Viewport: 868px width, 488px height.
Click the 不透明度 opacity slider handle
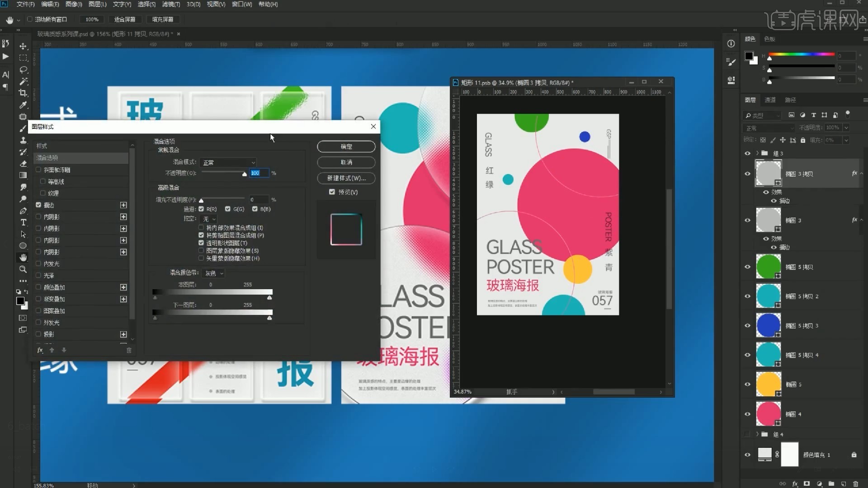pyautogui.click(x=245, y=174)
